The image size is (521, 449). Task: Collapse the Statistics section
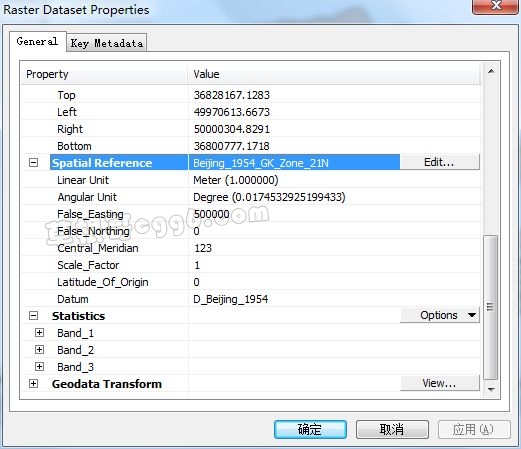33,316
